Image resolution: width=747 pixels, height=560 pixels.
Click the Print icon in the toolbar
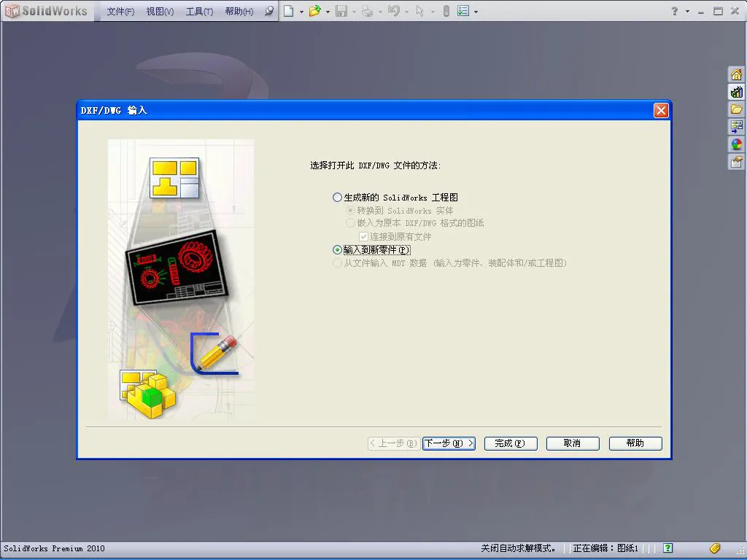(367, 11)
